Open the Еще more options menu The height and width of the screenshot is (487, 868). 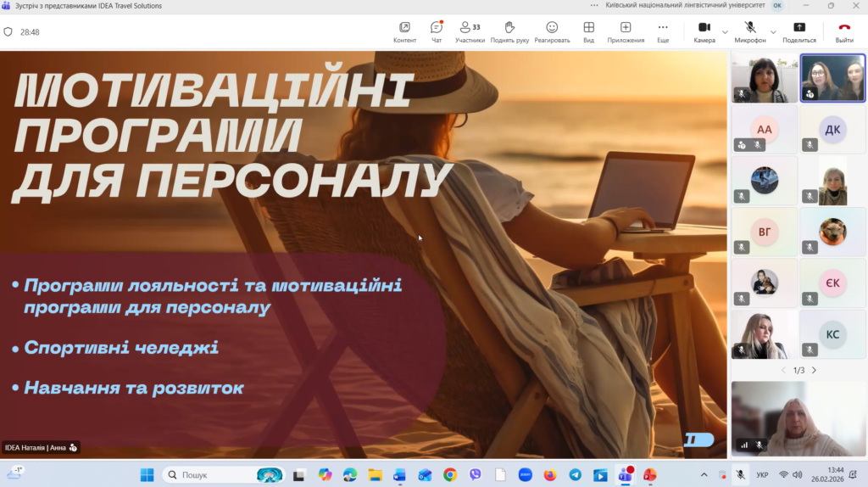pyautogui.click(x=663, y=31)
